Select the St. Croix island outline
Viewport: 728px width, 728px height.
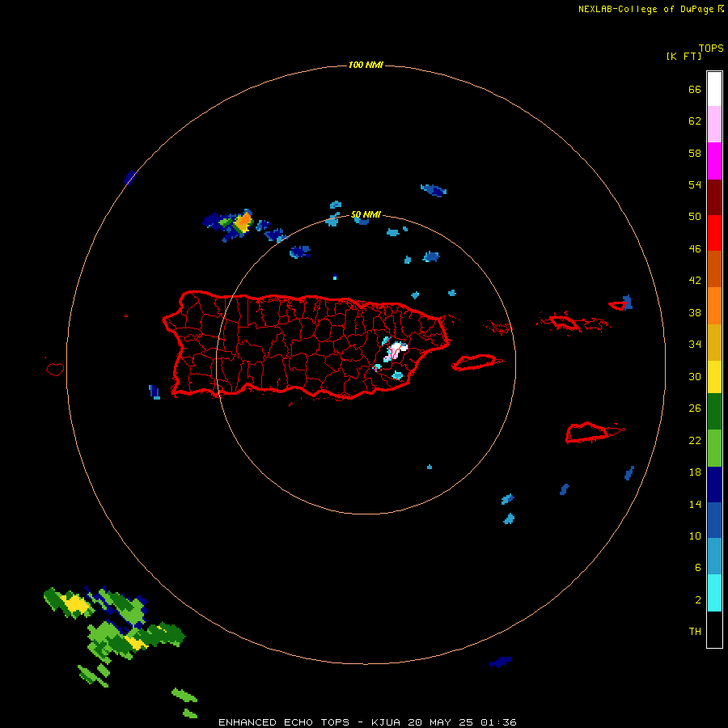[587, 432]
